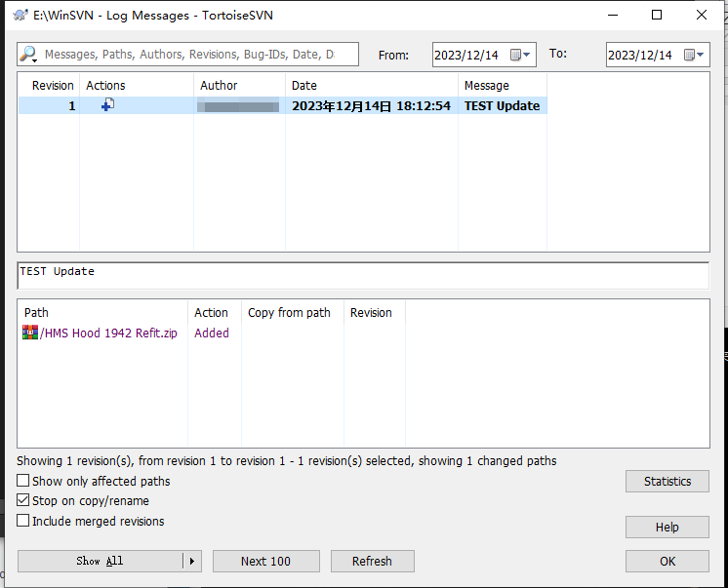Screen dimensions: 728x588
Task: Open the To date calendar picker
Action: pyautogui.click(x=695, y=55)
